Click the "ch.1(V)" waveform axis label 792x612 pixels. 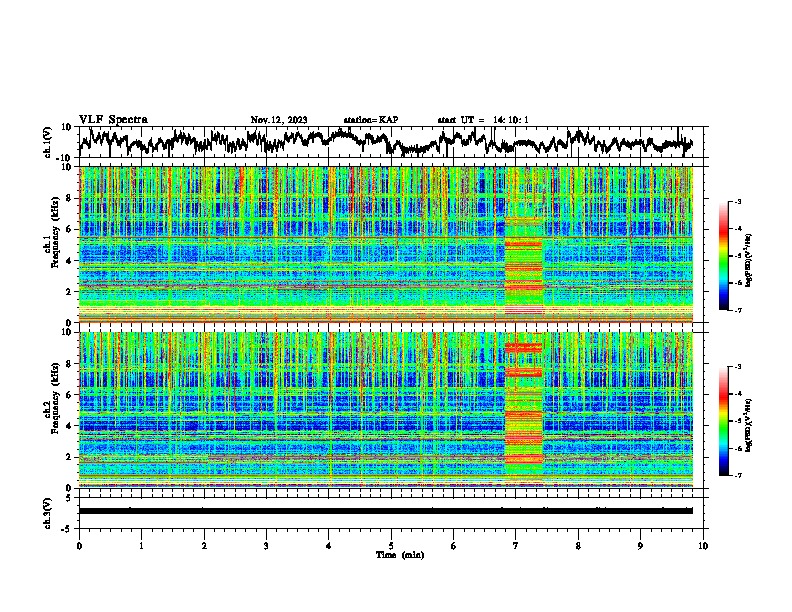48,142
